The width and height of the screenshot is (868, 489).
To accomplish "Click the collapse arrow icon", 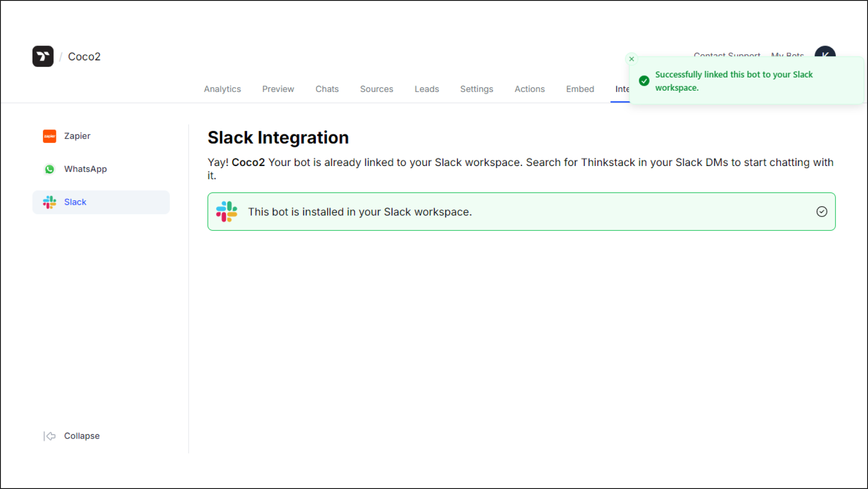I will tap(50, 436).
